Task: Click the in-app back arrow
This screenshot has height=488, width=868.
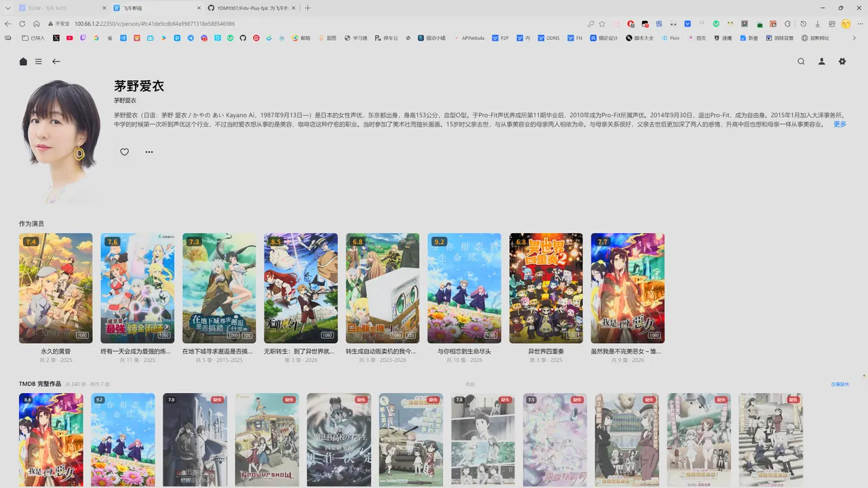Action: pyautogui.click(x=56, y=61)
